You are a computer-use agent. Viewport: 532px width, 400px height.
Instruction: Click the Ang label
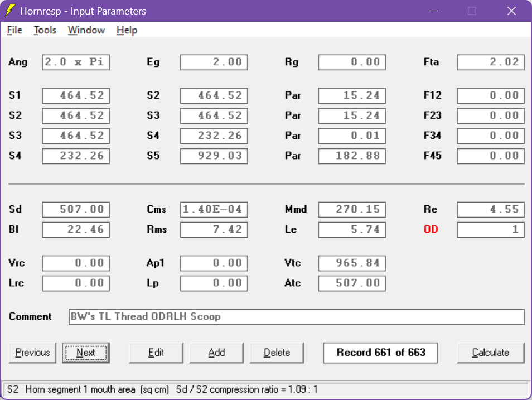pyautogui.click(x=18, y=62)
